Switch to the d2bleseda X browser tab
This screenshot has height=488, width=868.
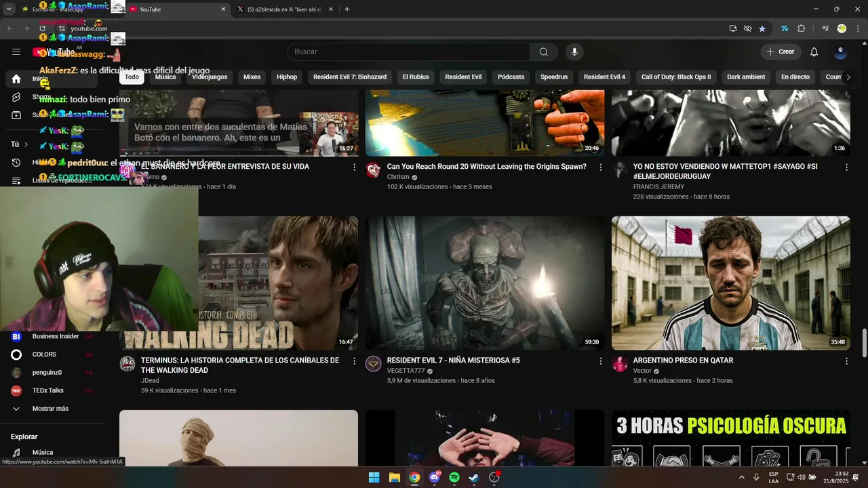click(x=285, y=9)
